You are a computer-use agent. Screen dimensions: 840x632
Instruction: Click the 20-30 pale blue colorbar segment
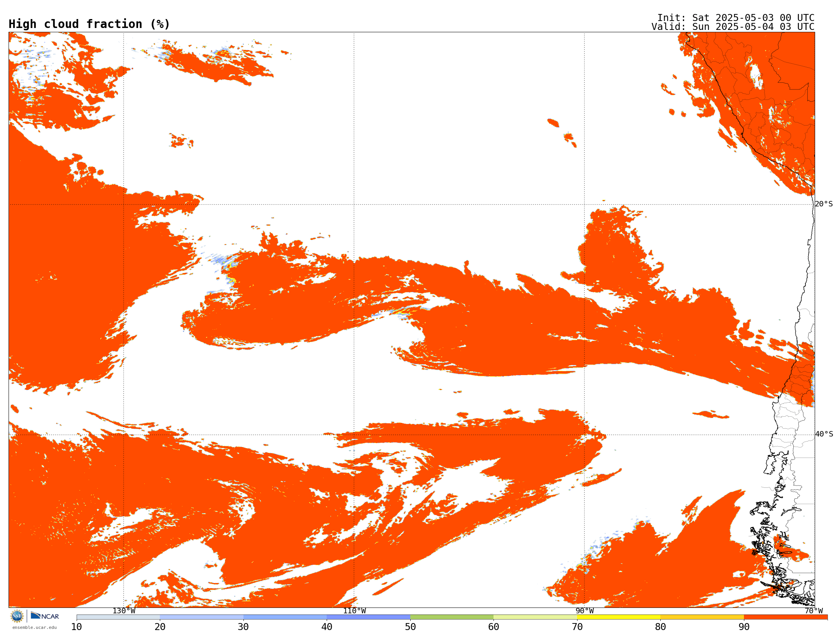pyautogui.click(x=201, y=617)
